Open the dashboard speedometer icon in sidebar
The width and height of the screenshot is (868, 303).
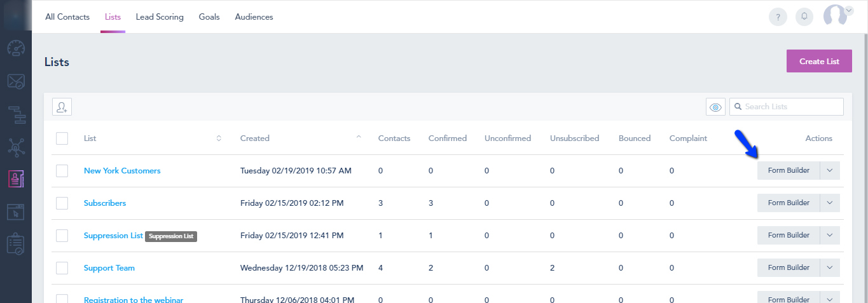click(16, 48)
